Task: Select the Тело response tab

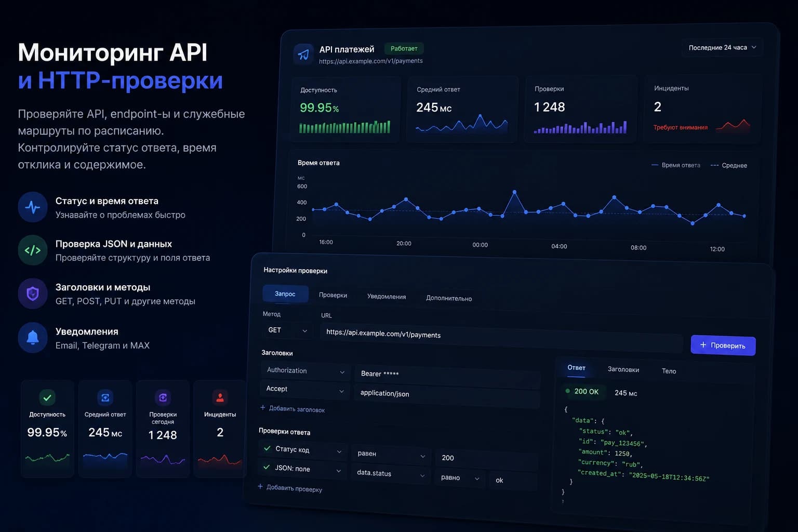Action: click(669, 371)
